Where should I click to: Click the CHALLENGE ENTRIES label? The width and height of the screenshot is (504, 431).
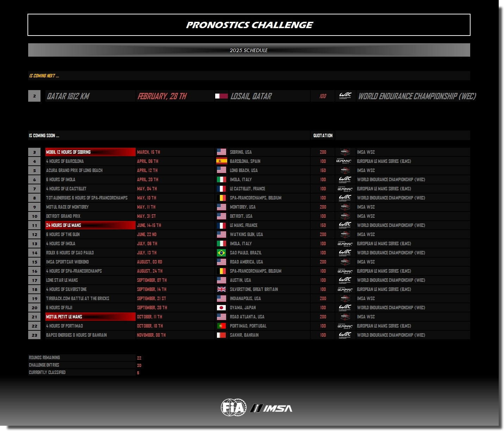[x=44, y=365]
